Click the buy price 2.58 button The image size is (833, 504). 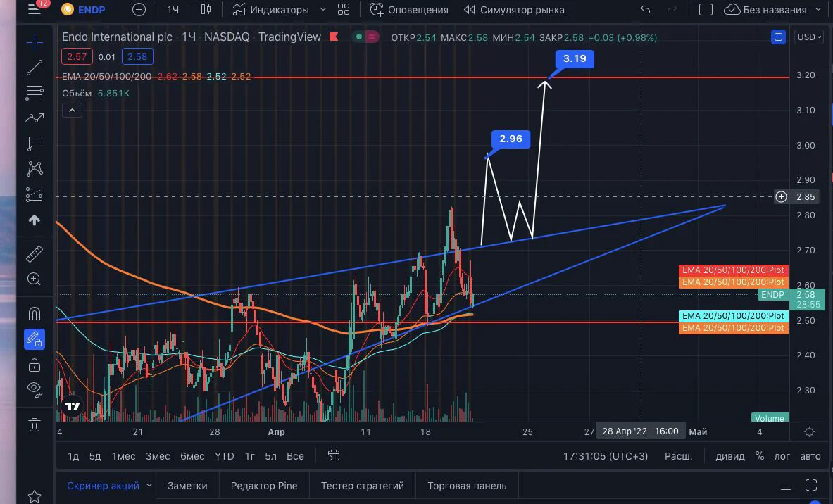(137, 57)
